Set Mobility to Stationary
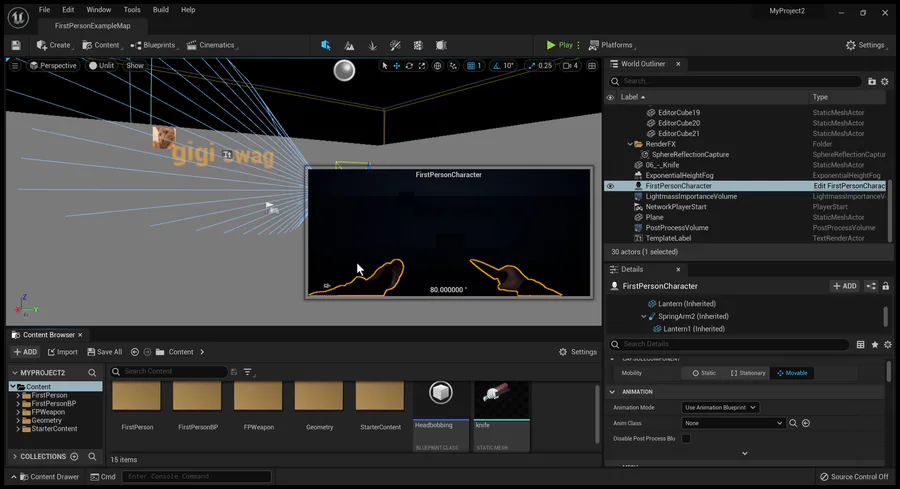This screenshot has width=900, height=489. coord(746,373)
